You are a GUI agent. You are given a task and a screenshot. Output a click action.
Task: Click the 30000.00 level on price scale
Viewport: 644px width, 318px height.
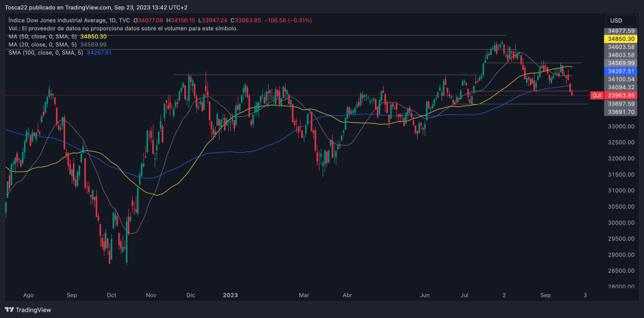click(x=620, y=223)
